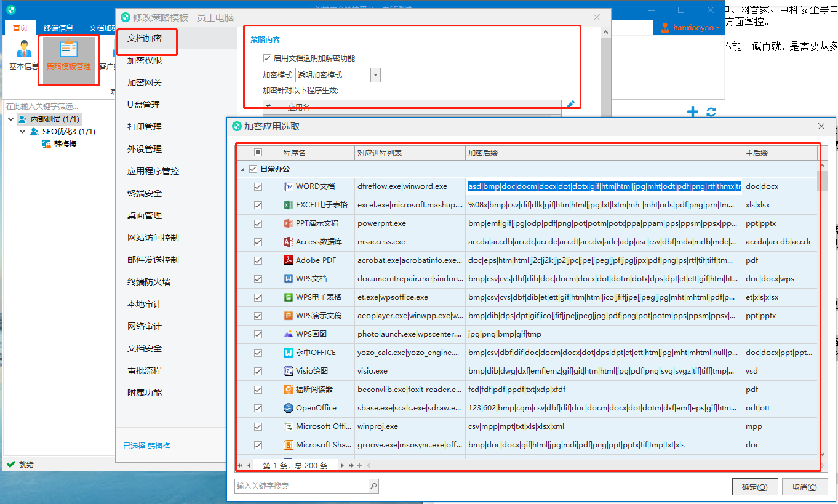Jump to first record navigation arrow
Viewport: 838px width, 504px height.
240,465
